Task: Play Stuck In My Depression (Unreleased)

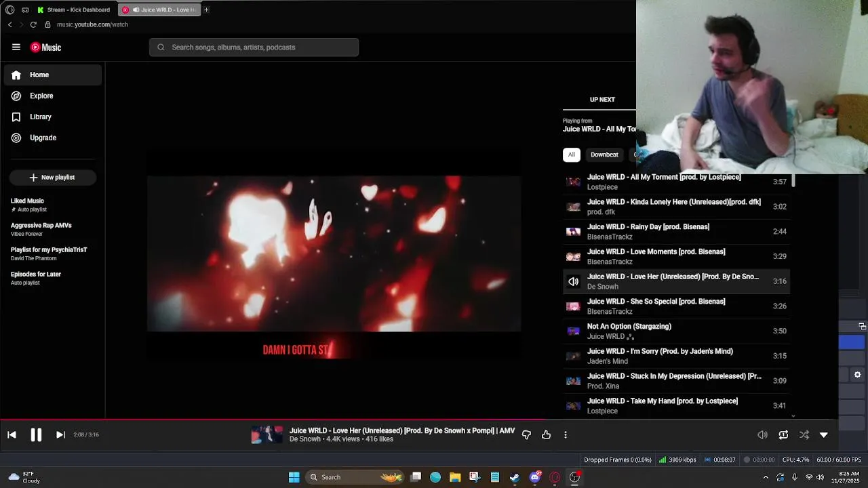Action: pyautogui.click(x=676, y=381)
